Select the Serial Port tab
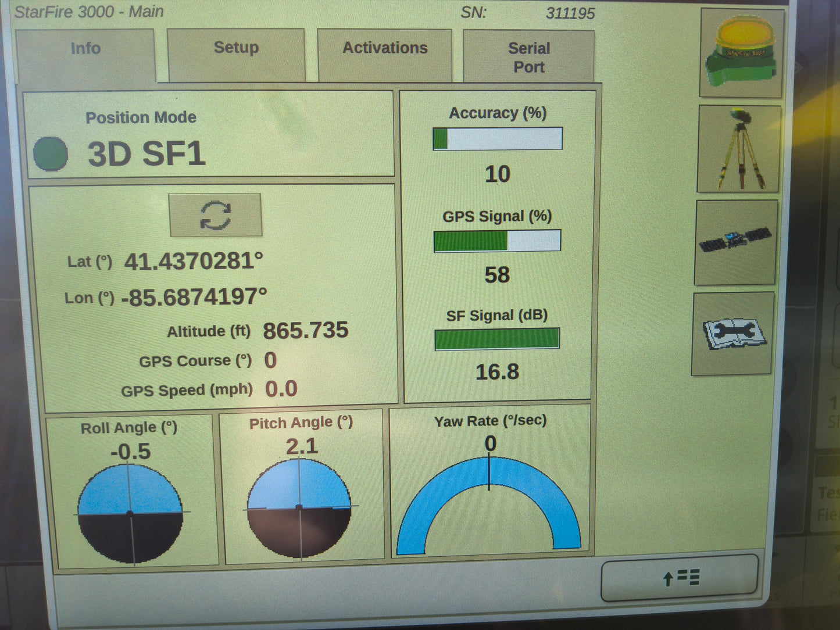The height and width of the screenshot is (630, 840). (528, 57)
